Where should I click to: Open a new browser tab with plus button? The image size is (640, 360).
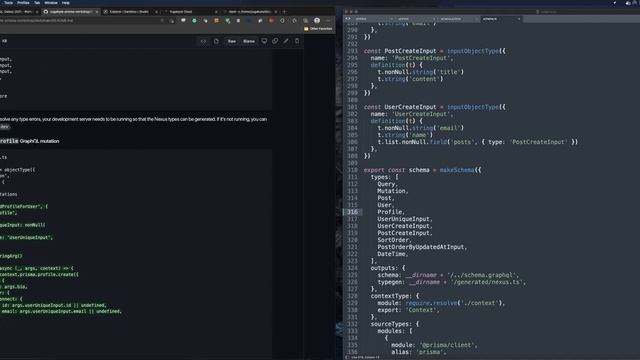284,12
